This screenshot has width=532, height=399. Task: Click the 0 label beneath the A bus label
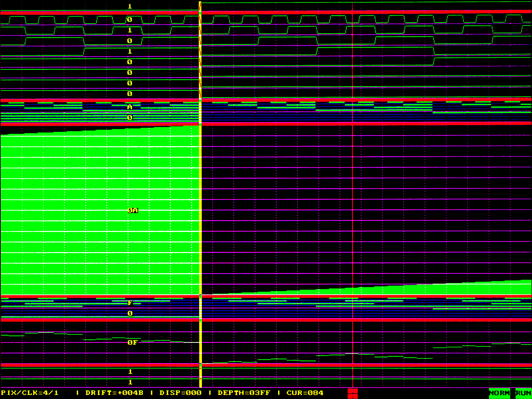tap(130, 118)
